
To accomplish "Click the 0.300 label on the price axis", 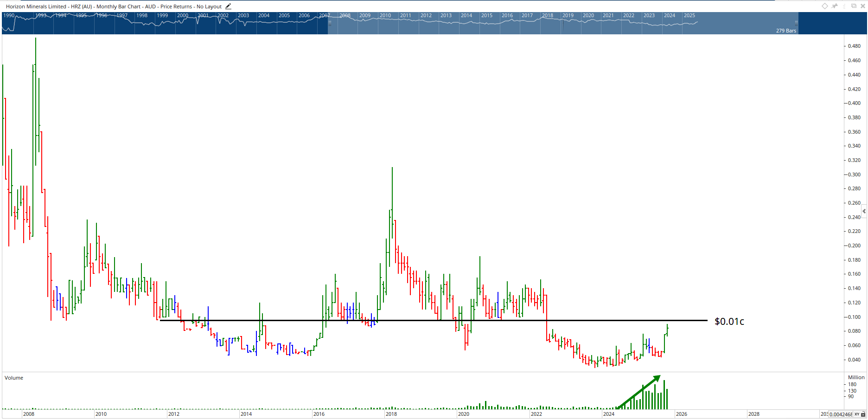I will 854,174.
